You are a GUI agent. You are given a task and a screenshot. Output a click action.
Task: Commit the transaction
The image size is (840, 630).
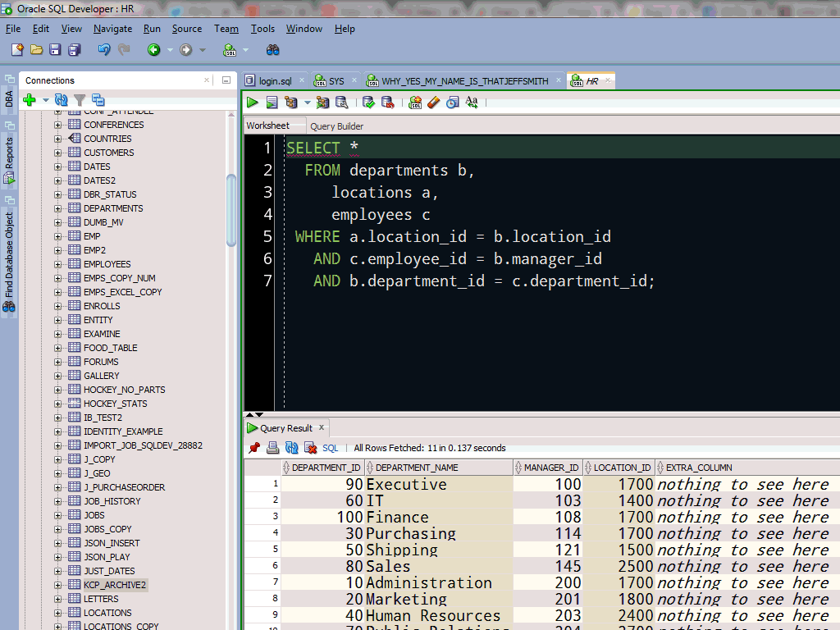(368, 103)
